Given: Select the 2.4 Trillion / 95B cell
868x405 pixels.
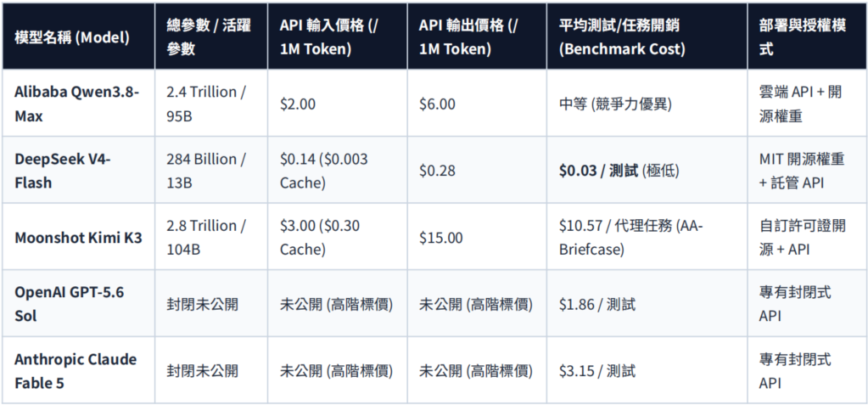Looking at the screenshot, I should [211, 103].
